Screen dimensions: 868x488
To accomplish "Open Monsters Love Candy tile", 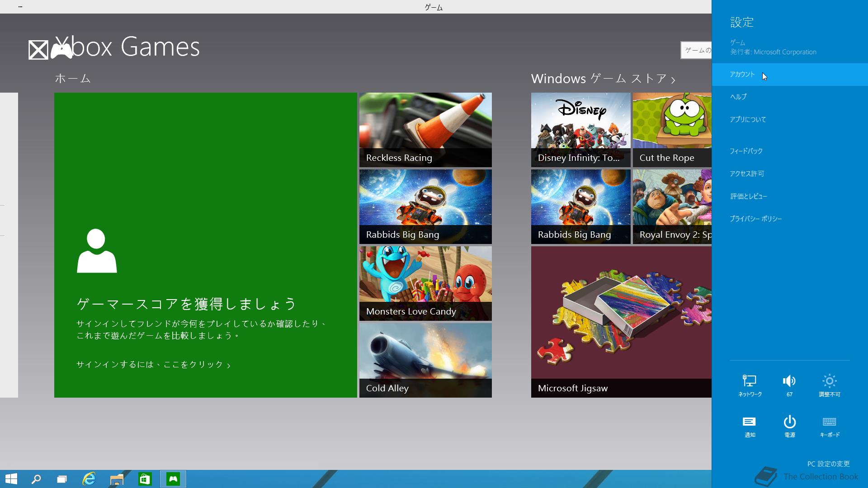I will coord(425,283).
